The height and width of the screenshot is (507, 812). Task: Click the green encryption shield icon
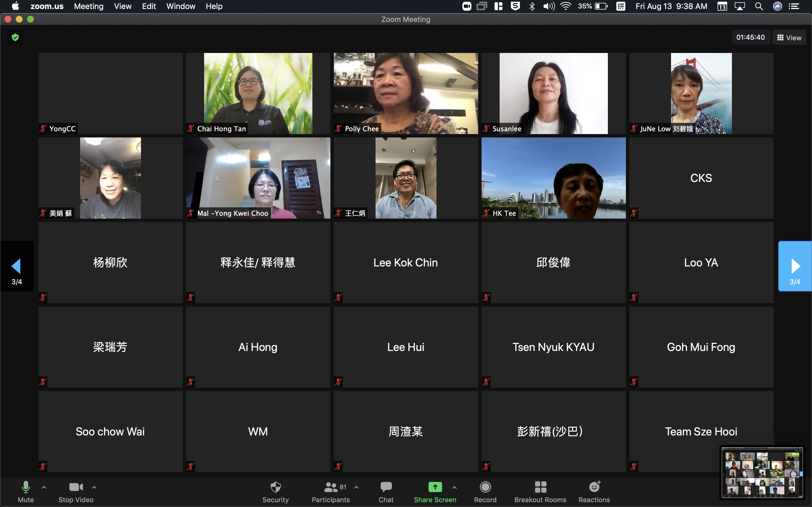[x=15, y=37]
